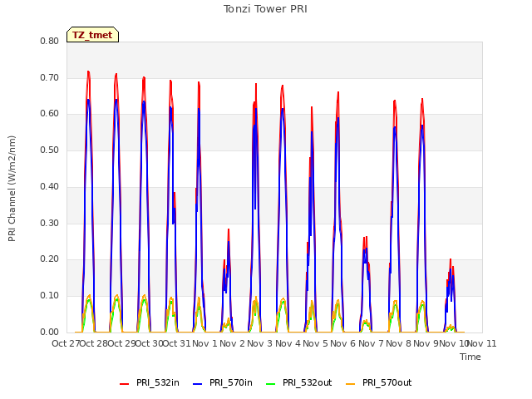Screen dimensions: 532x399
Task: Click the 0.50 y-axis tick label
Action: coord(50,150)
